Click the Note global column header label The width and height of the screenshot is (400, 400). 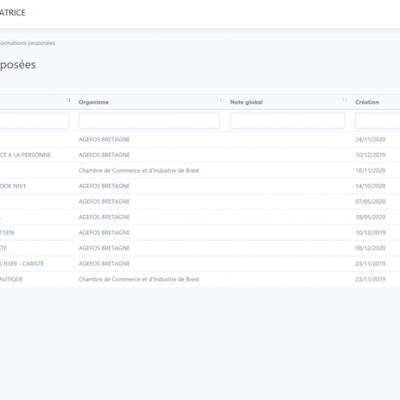(x=246, y=102)
